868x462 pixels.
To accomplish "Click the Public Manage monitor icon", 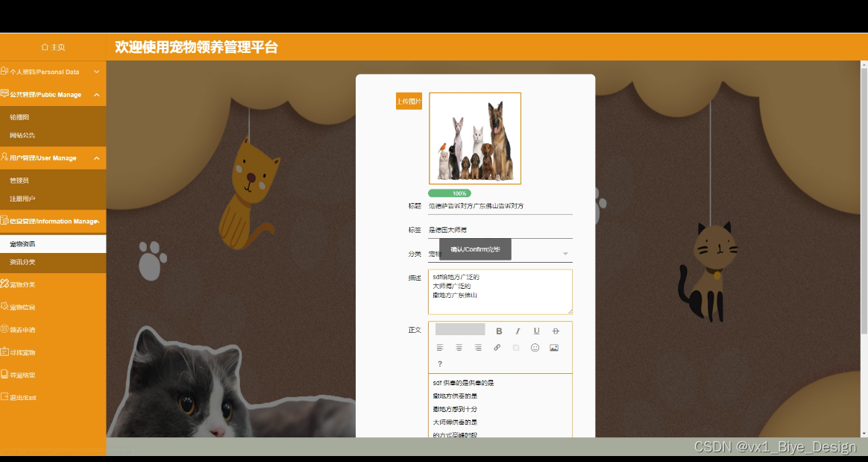I will [4, 93].
